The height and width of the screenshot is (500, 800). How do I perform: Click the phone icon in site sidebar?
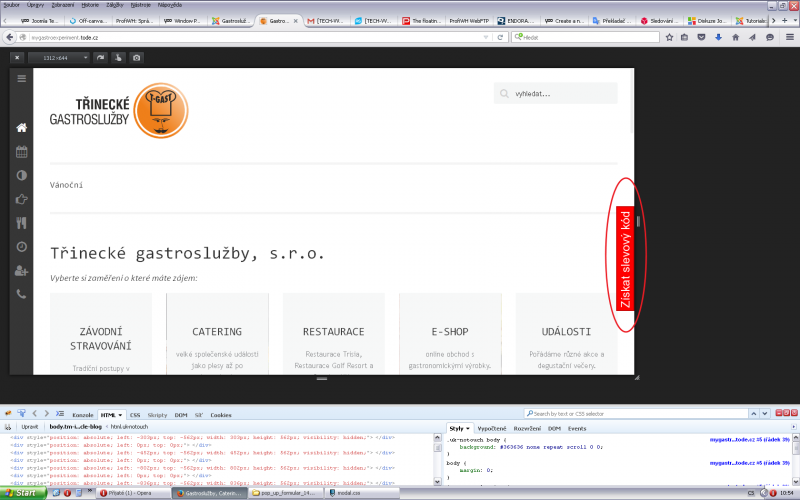coord(21,294)
